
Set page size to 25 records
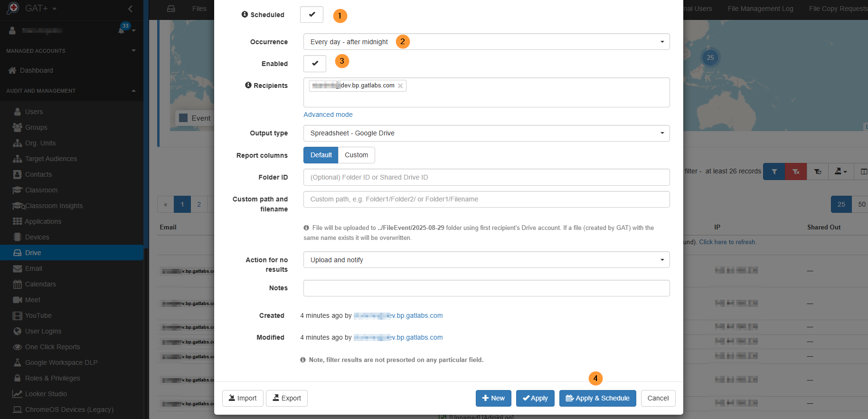point(841,204)
